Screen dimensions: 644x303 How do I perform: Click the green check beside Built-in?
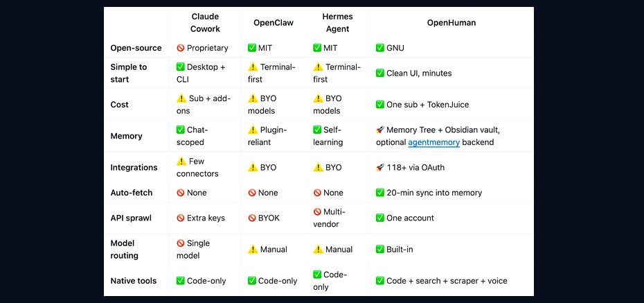click(380, 249)
